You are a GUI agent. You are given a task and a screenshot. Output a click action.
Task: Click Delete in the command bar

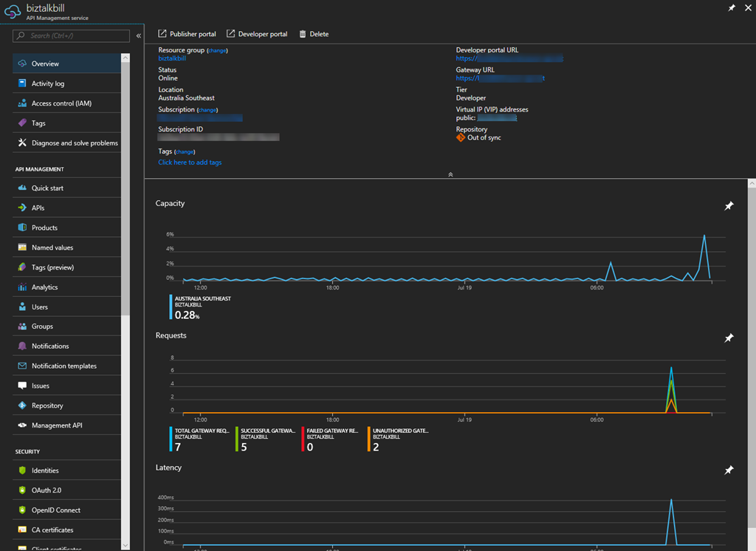click(x=314, y=34)
